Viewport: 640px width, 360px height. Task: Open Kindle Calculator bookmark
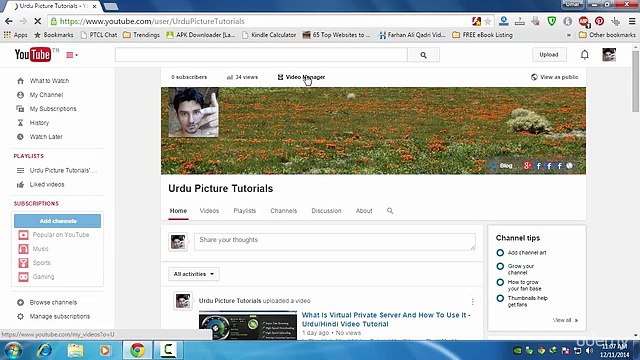tap(269, 35)
